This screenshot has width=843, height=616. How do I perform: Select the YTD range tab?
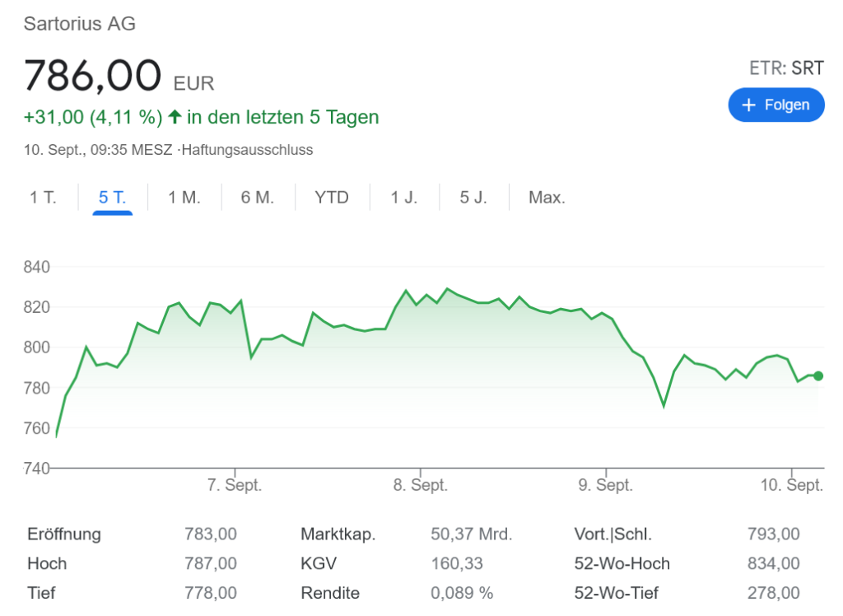[x=332, y=198]
